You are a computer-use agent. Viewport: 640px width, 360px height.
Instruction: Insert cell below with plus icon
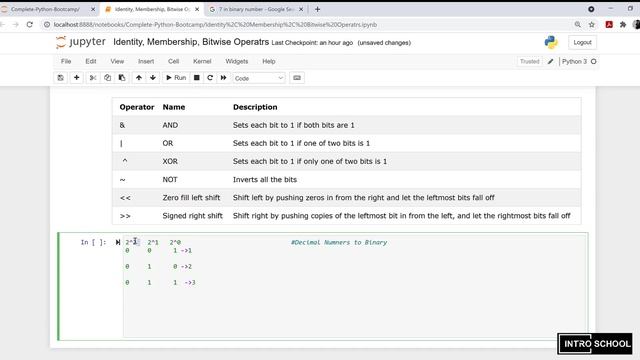pos(76,78)
